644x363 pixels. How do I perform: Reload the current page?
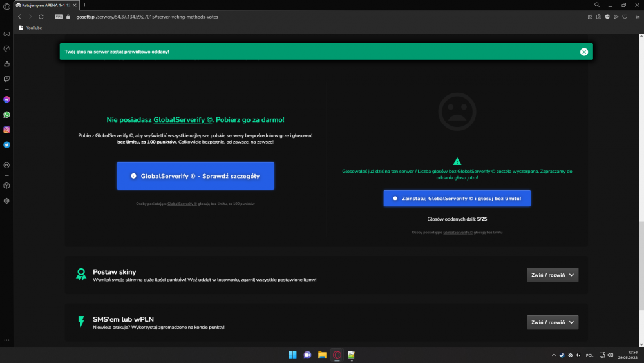(41, 17)
